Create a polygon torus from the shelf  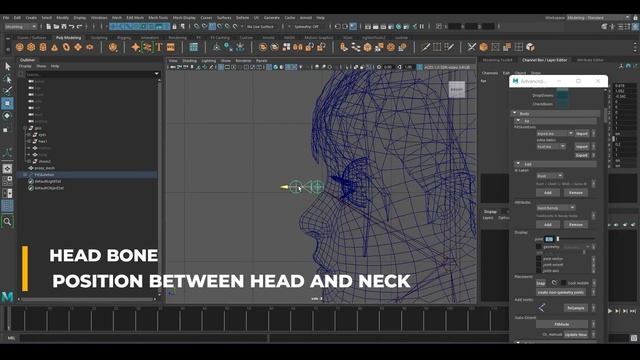click(x=66, y=47)
